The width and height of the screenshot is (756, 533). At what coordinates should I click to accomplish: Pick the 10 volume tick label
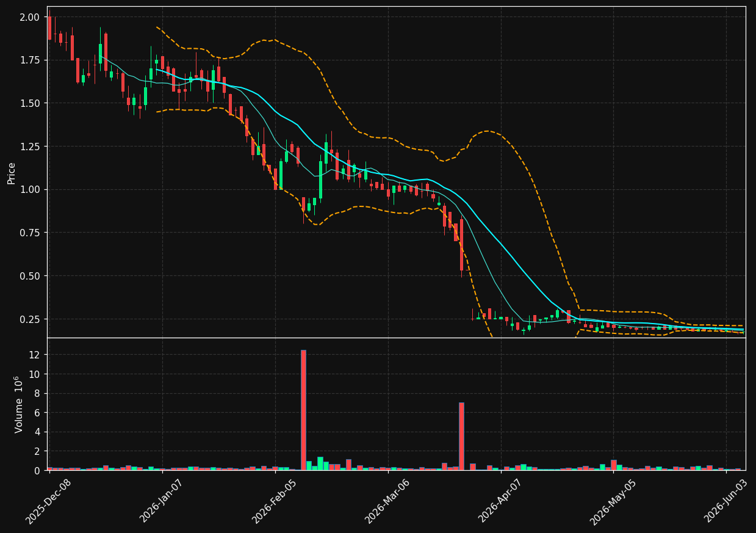tap(35, 374)
